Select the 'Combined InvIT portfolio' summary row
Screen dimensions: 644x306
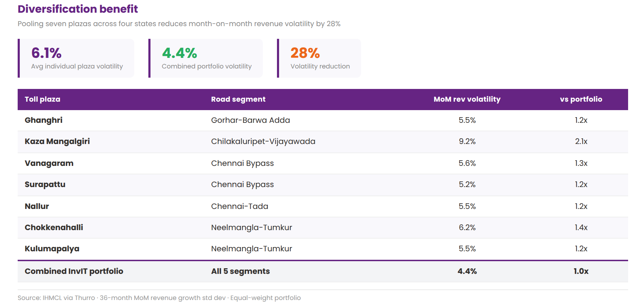pyautogui.click(x=74, y=271)
